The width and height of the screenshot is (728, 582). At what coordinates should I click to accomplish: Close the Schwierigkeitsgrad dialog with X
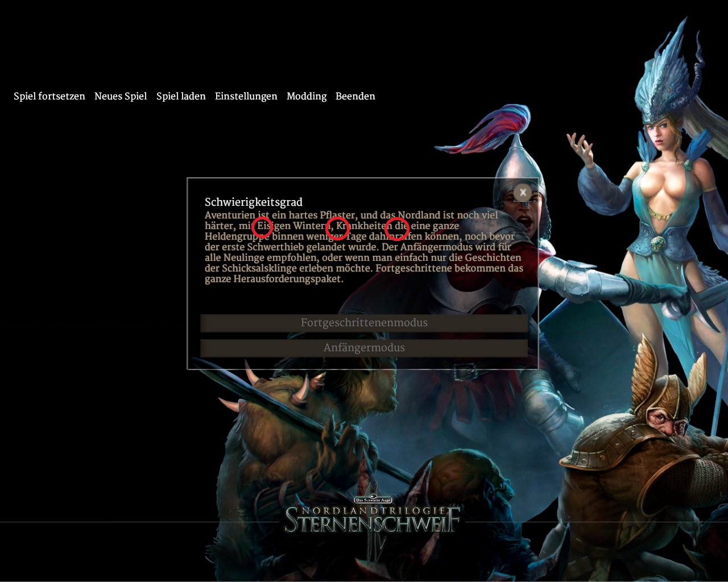point(523,193)
